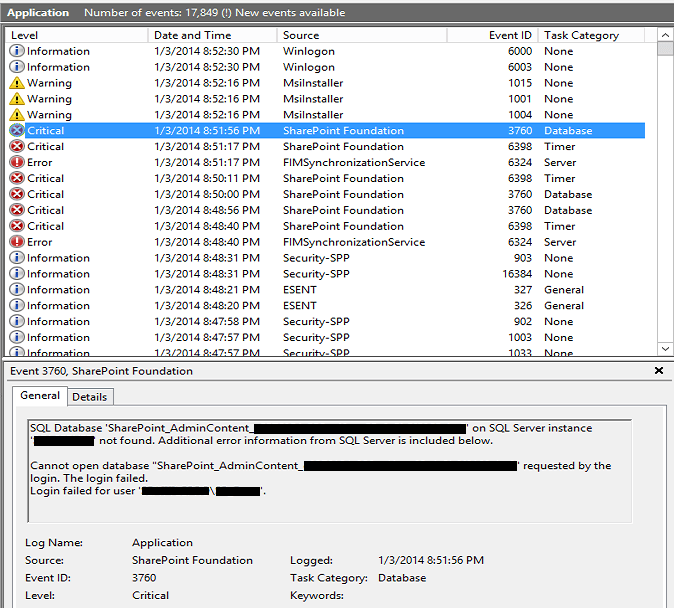674x608 pixels.
Task: Click the Warning icon for MsiInstaller event 1001
Action: click(x=17, y=98)
